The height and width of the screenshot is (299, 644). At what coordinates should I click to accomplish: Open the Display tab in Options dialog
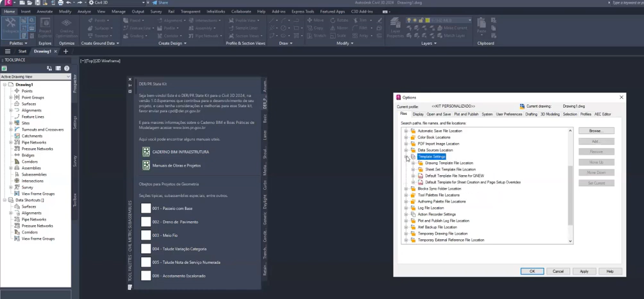click(x=418, y=114)
